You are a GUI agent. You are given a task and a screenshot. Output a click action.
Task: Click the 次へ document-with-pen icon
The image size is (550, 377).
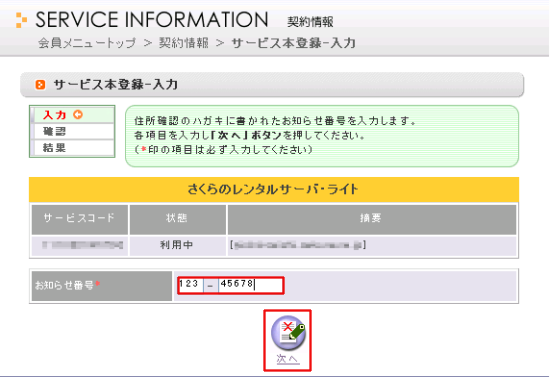(288, 333)
